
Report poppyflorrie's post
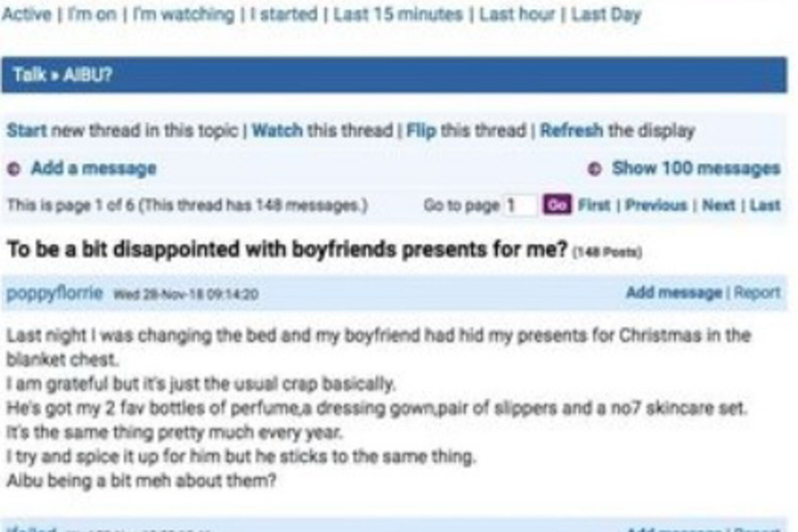click(757, 293)
